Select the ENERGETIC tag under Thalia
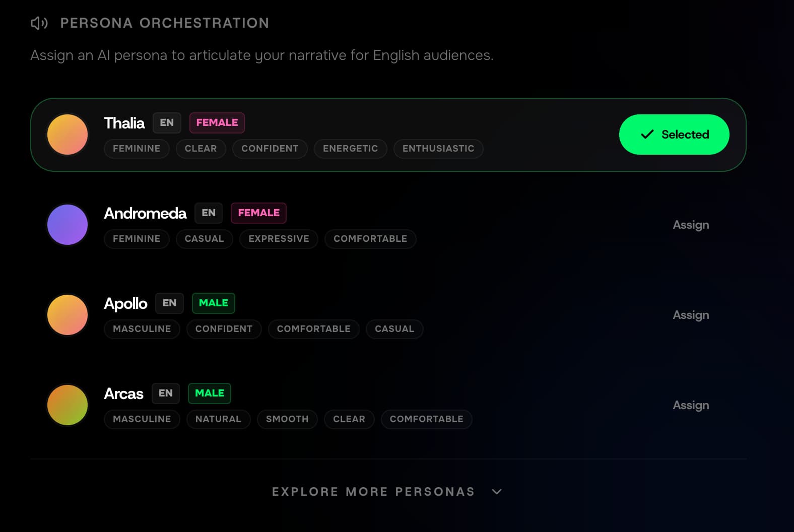 (350, 149)
